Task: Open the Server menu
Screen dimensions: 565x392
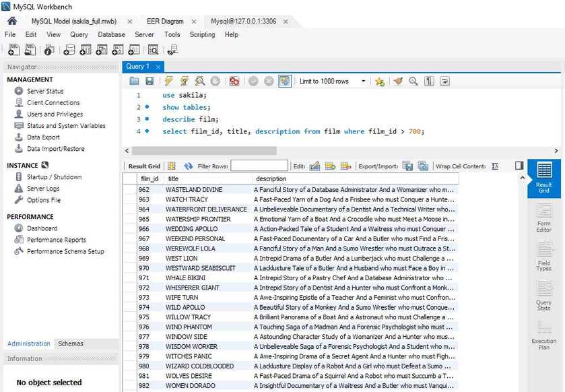Action: [144, 34]
